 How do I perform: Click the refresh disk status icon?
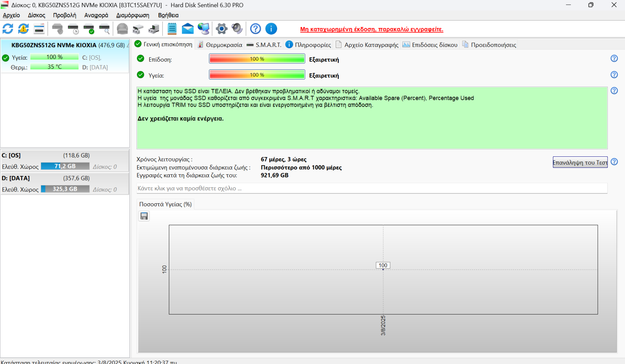coord(8,29)
